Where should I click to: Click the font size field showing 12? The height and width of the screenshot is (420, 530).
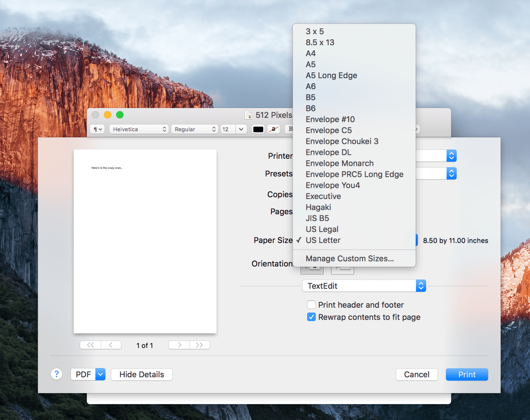coord(228,129)
